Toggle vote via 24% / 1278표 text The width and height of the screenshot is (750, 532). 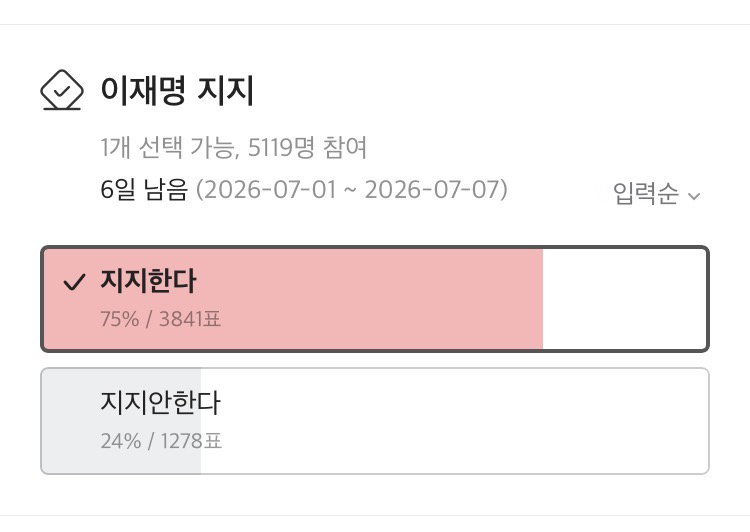click(161, 441)
